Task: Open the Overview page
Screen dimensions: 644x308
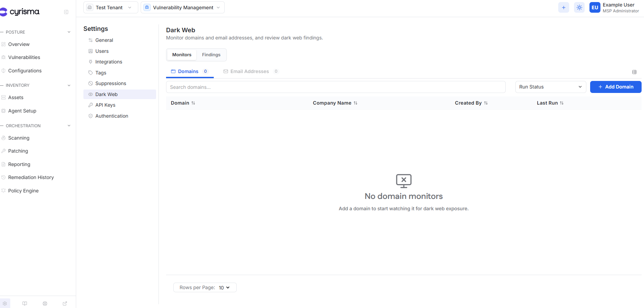Action: coord(19,44)
